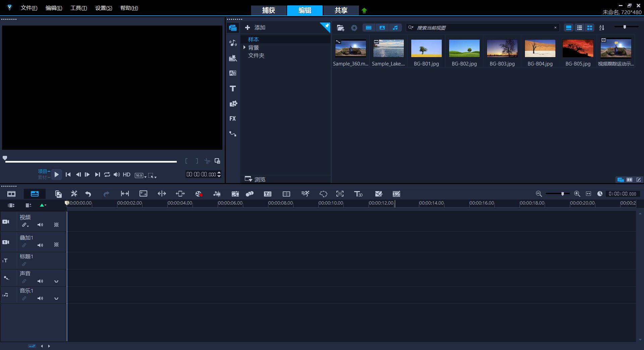Expand the 声音 track options chevron
This screenshot has width=644, height=350.
56,281
